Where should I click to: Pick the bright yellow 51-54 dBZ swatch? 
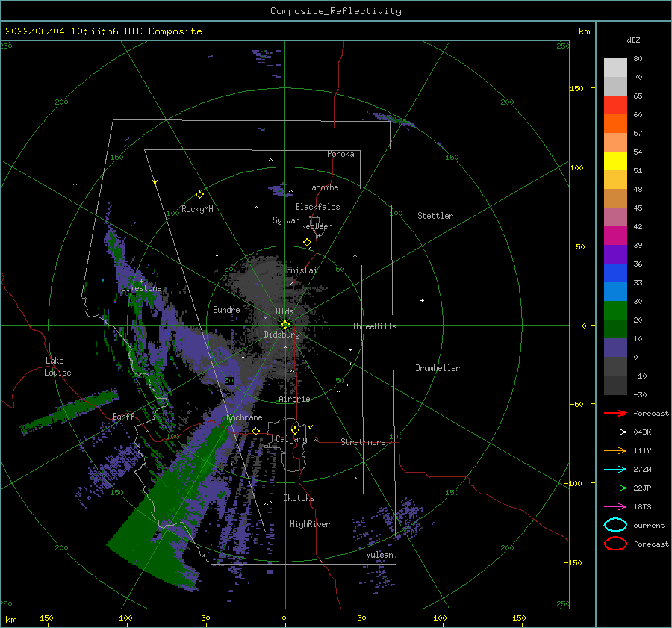click(615, 161)
